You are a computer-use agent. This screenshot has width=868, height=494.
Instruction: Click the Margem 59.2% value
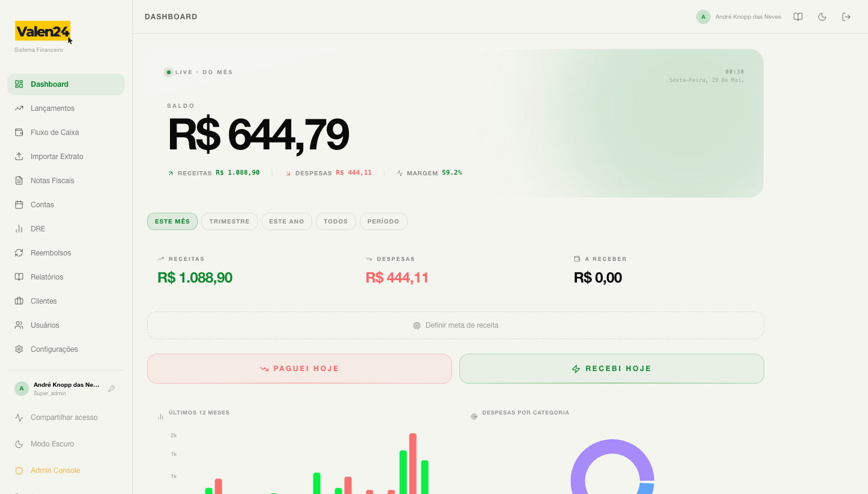(x=452, y=173)
